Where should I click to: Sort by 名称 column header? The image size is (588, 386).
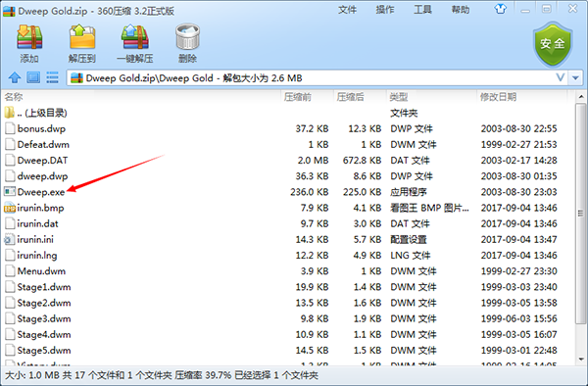pos(14,97)
